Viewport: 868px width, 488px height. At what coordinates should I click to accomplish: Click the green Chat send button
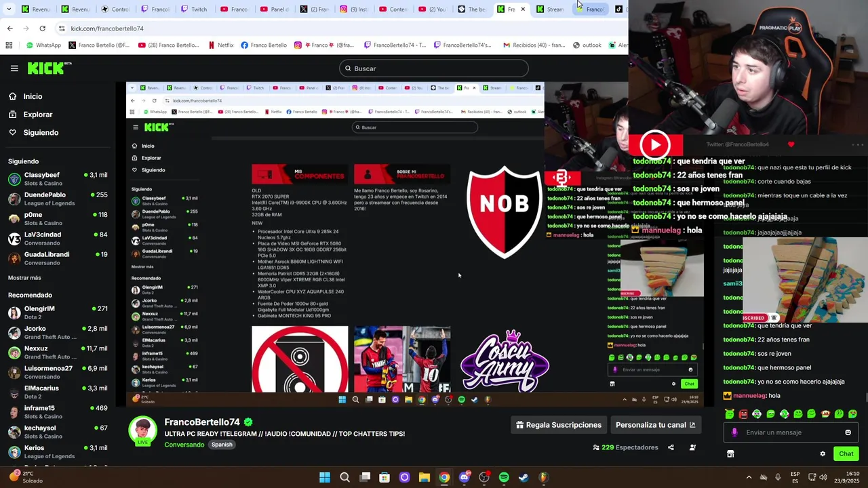846,454
